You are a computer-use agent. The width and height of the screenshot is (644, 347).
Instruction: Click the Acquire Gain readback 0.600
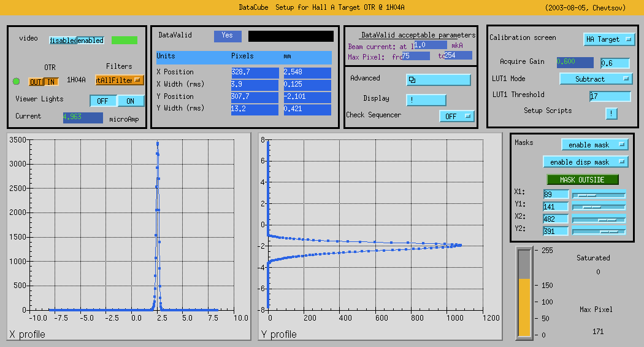pos(575,63)
